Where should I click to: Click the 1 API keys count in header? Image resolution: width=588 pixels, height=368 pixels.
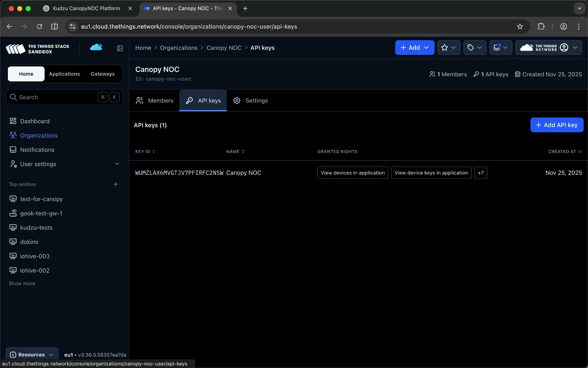click(491, 74)
